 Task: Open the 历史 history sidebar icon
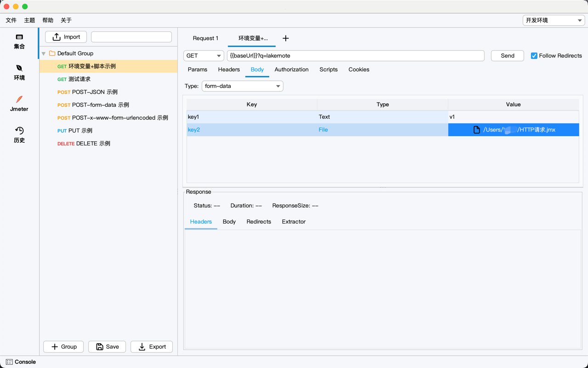(19, 131)
